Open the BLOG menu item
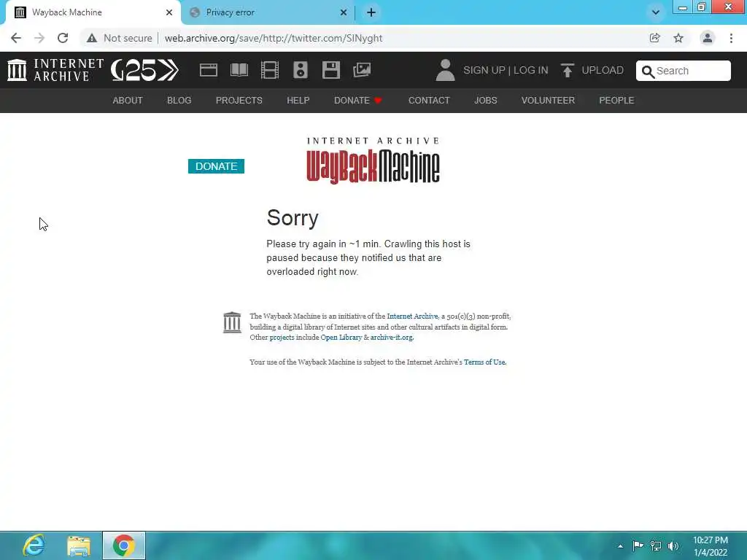 (x=179, y=101)
